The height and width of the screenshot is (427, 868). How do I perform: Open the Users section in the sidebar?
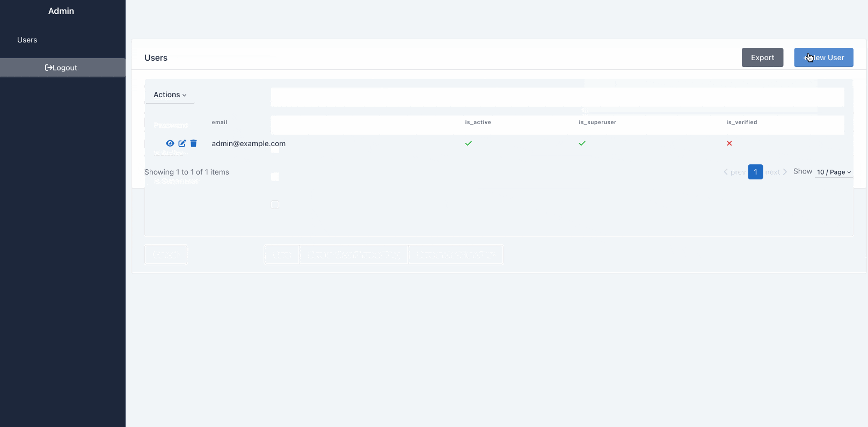(x=27, y=40)
